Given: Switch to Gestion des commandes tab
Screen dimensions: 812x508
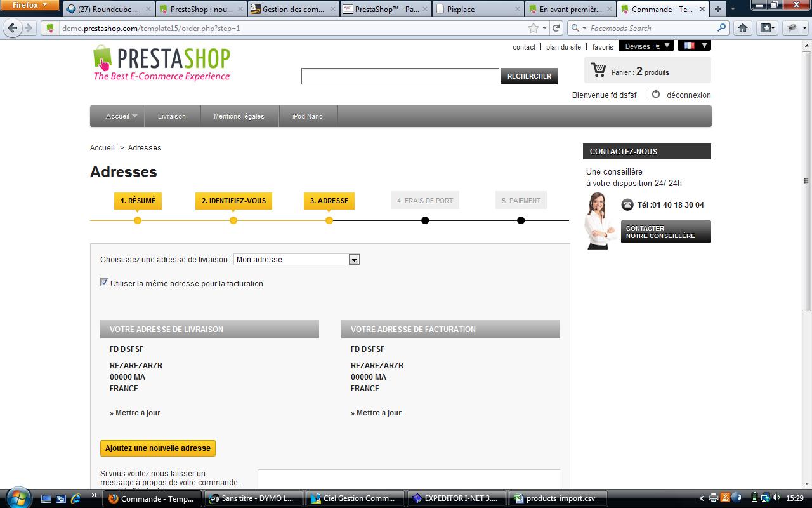Looking at the screenshot, I should (x=292, y=9).
